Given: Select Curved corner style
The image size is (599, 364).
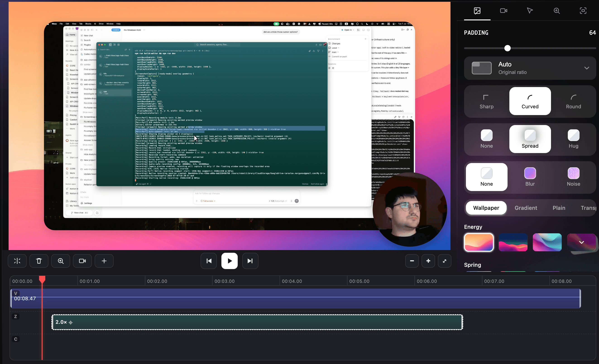Looking at the screenshot, I should point(530,101).
